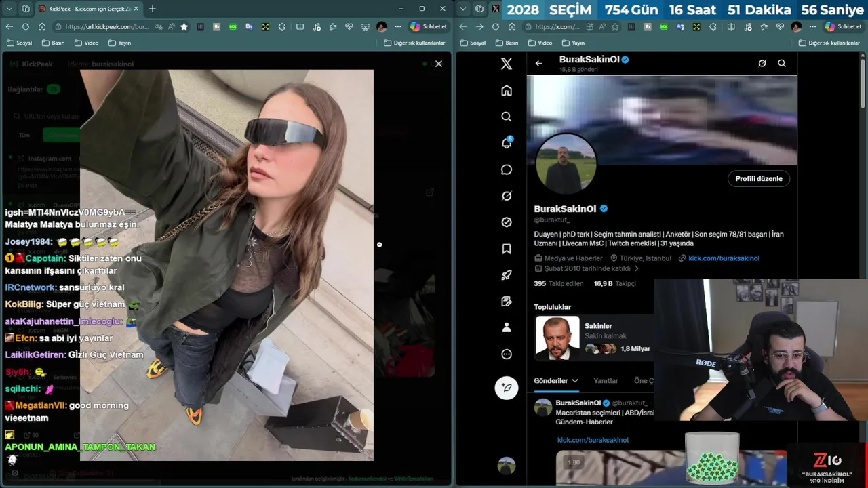
Task: Select KickPeek browser tab
Action: click(x=88, y=9)
